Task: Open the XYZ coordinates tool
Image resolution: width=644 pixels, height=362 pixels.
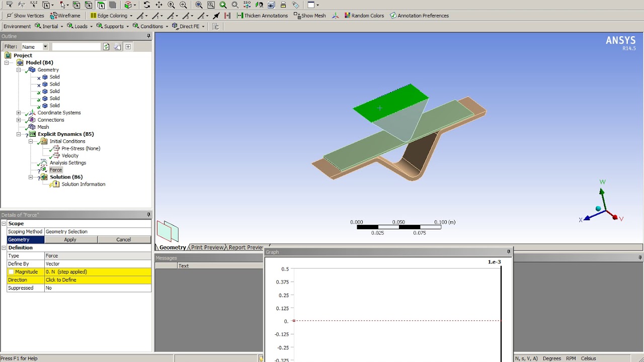Action: 34,5
